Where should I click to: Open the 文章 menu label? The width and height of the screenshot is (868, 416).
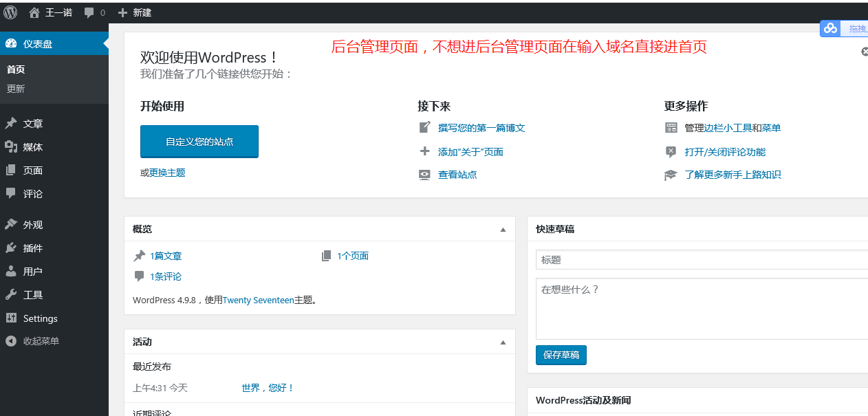(33, 124)
